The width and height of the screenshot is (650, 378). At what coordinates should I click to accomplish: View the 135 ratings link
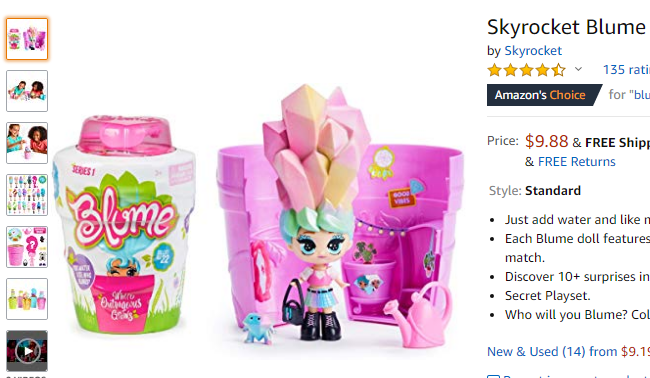pos(626,70)
